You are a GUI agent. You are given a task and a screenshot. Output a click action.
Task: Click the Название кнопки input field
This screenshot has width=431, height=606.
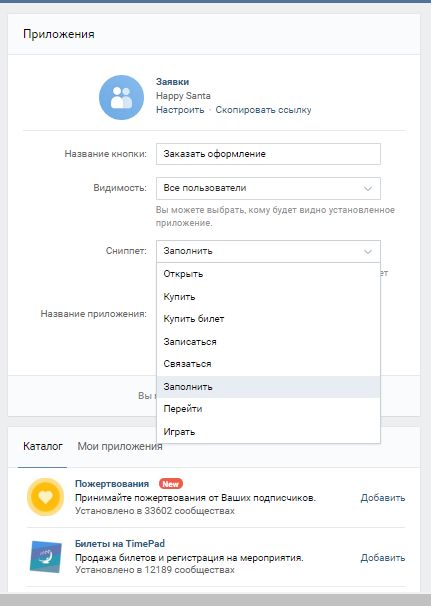(268, 154)
